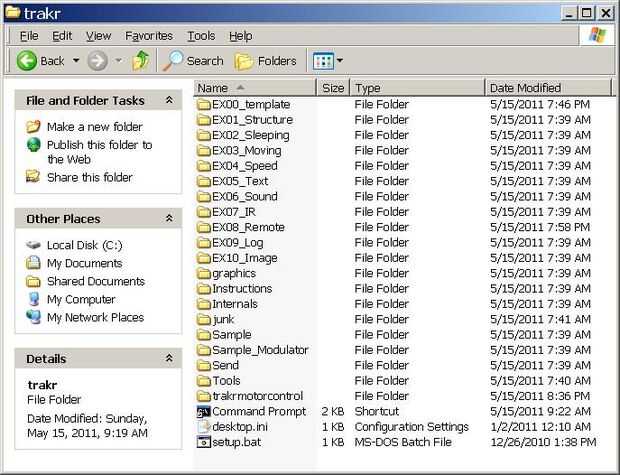Select EX09_Log folder icon
This screenshot has width=620, height=475.
(204, 243)
